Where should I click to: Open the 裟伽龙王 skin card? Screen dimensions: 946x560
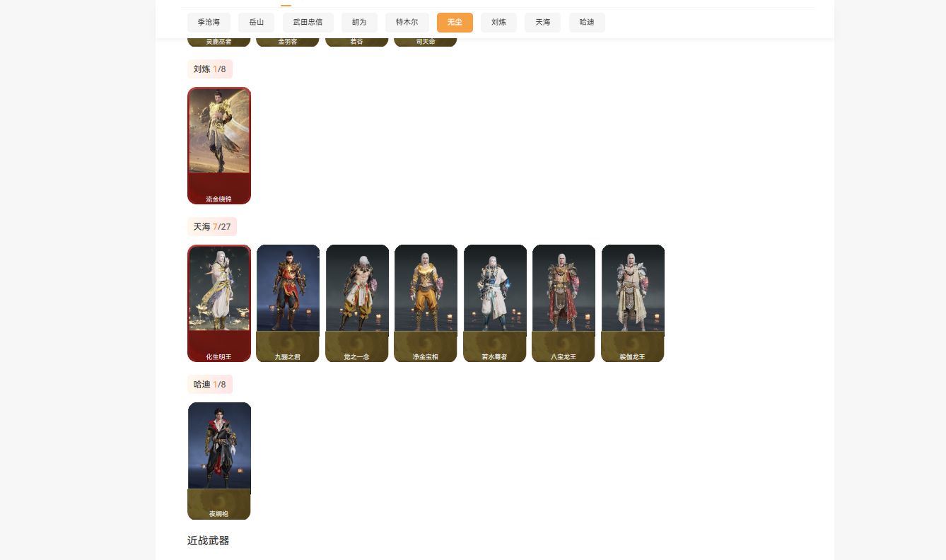tap(633, 303)
